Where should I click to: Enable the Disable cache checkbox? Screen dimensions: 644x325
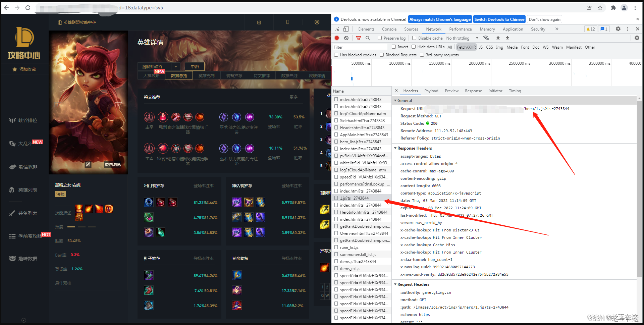click(x=414, y=38)
